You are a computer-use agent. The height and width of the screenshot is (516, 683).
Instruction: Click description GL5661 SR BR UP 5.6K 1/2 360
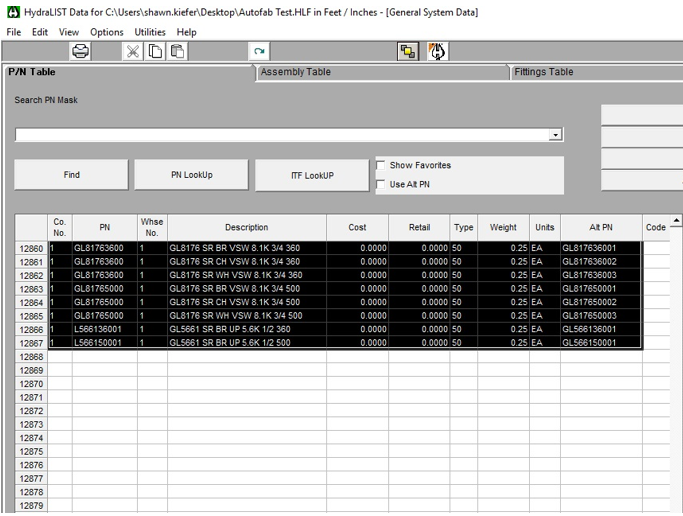247,329
